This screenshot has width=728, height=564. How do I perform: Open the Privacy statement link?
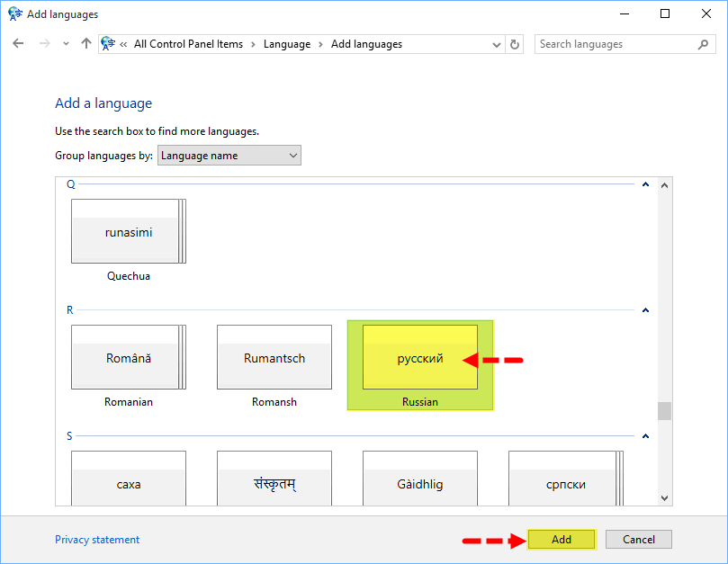97,540
